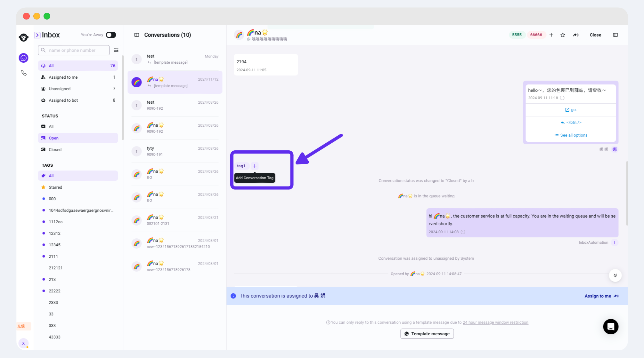Toggle the You're Away availability switch
The height and width of the screenshot is (358, 644).
coord(111,35)
